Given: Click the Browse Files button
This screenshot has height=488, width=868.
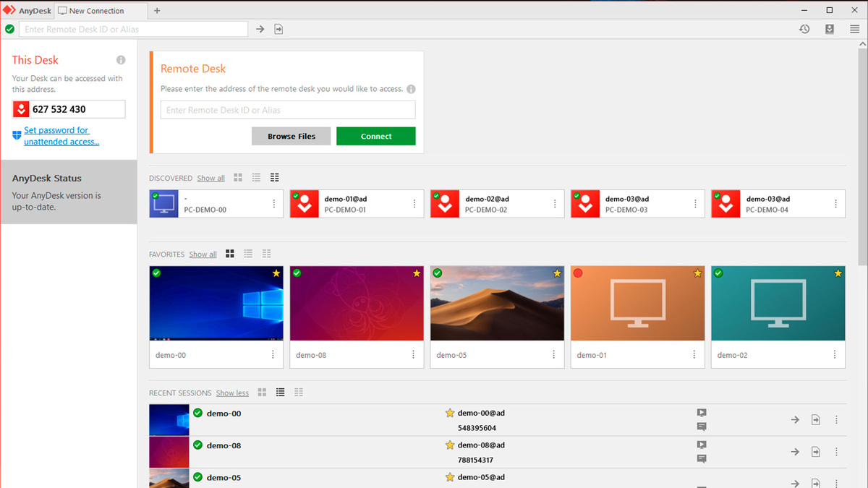Looking at the screenshot, I should [x=292, y=136].
